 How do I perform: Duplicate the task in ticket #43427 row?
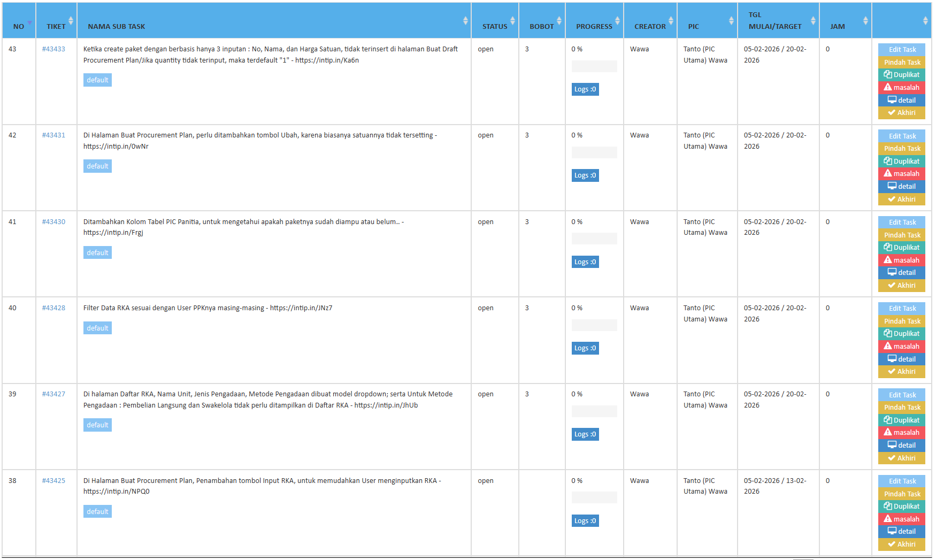point(901,420)
